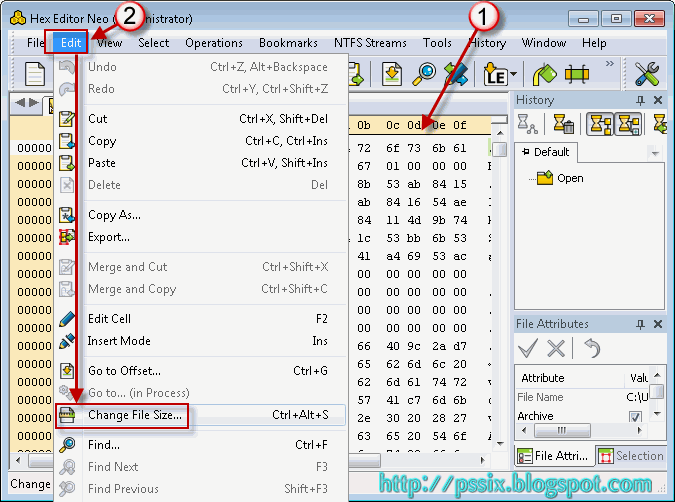The width and height of the screenshot is (675, 502).
Task: Toggle the Archive attribute checkbox
Action: [635, 417]
